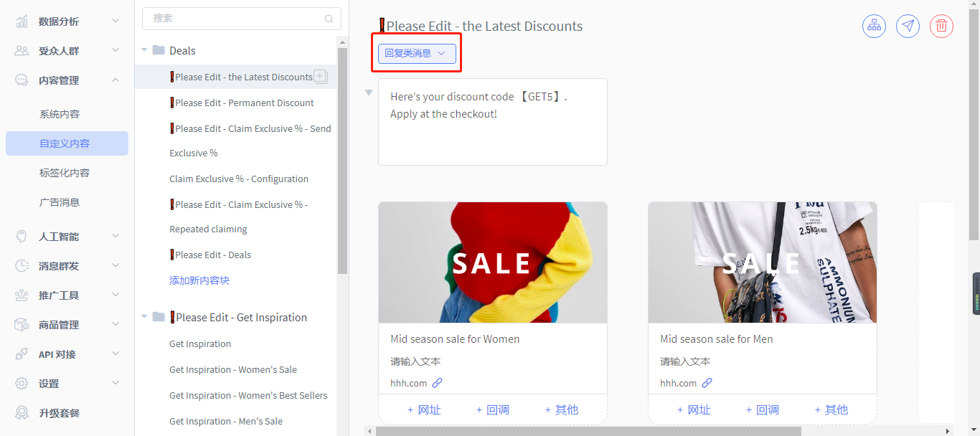Open 系统内容 submenu item

[60, 114]
